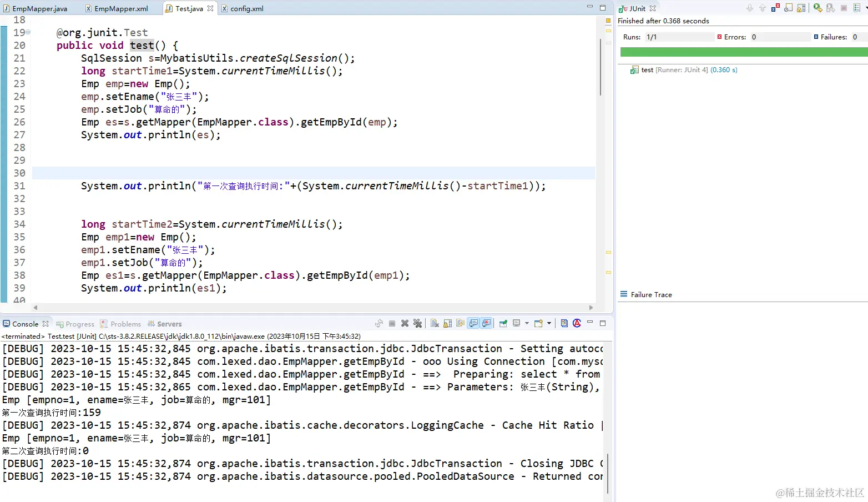Open JUnit test run history
Image resolution: width=868 pixels, height=502 pixels.
click(857, 8)
